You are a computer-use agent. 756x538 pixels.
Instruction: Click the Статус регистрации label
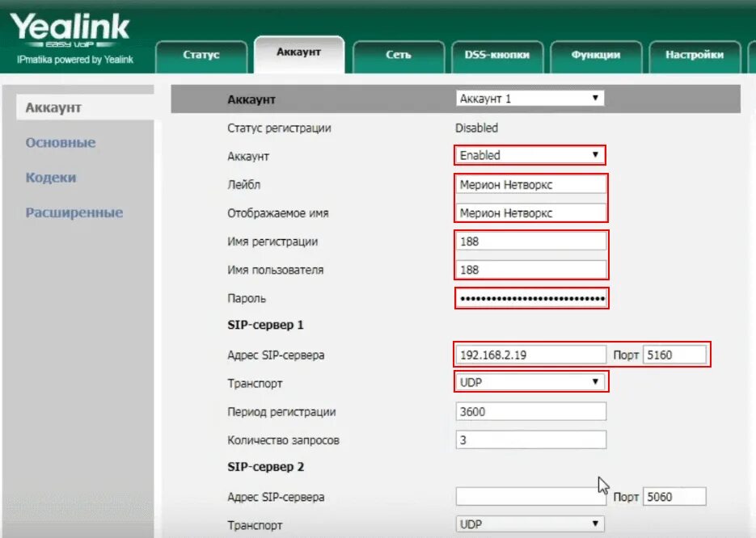[x=279, y=128]
